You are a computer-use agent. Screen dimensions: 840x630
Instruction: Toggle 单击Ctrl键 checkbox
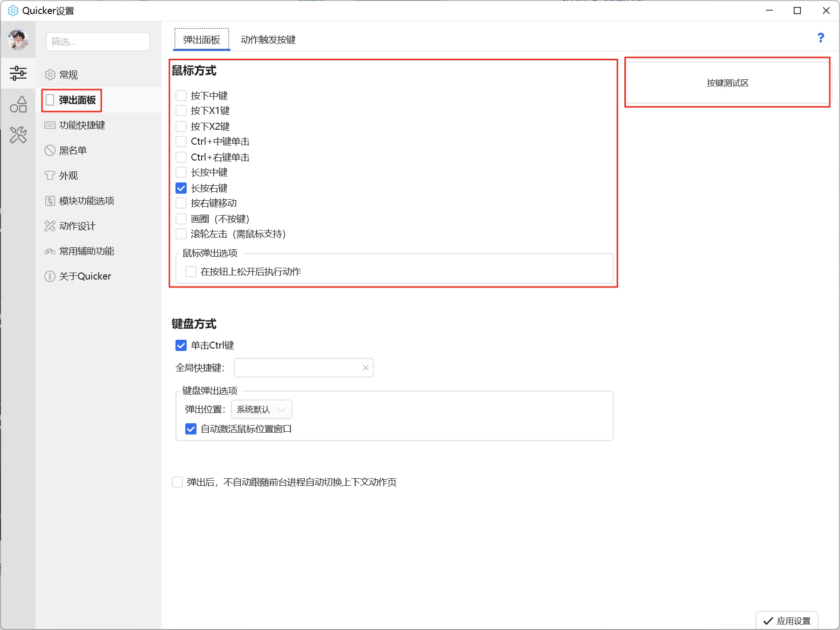pos(182,345)
